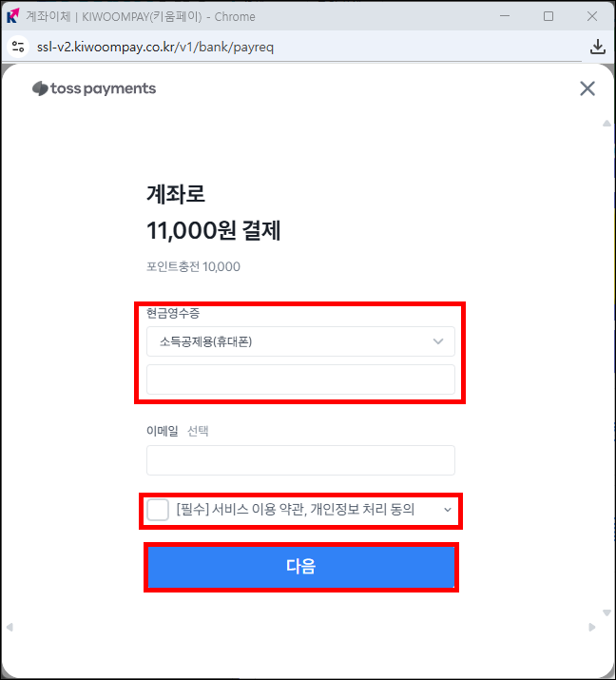Click the phone number field under 현금영수증
The image size is (616, 680).
[300, 379]
